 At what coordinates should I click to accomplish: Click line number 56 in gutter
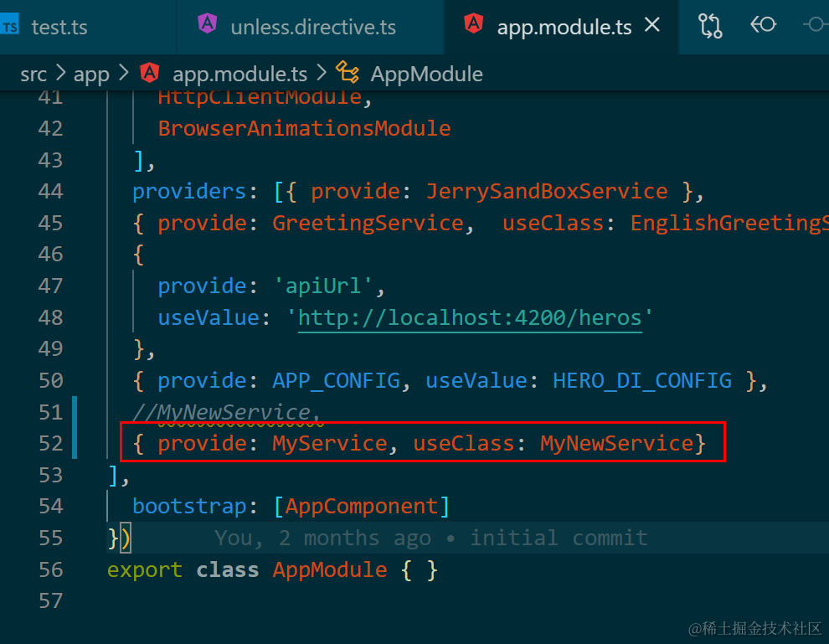[51, 569]
